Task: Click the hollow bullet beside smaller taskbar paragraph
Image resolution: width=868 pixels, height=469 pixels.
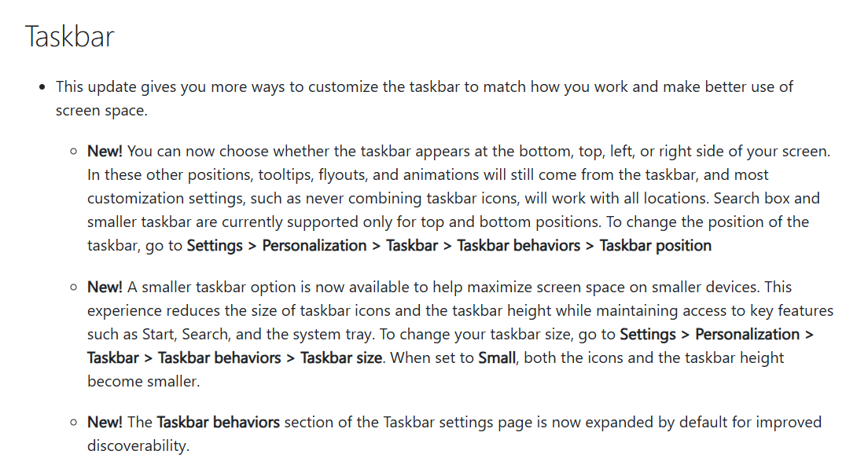Action: pyautogui.click(x=74, y=288)
